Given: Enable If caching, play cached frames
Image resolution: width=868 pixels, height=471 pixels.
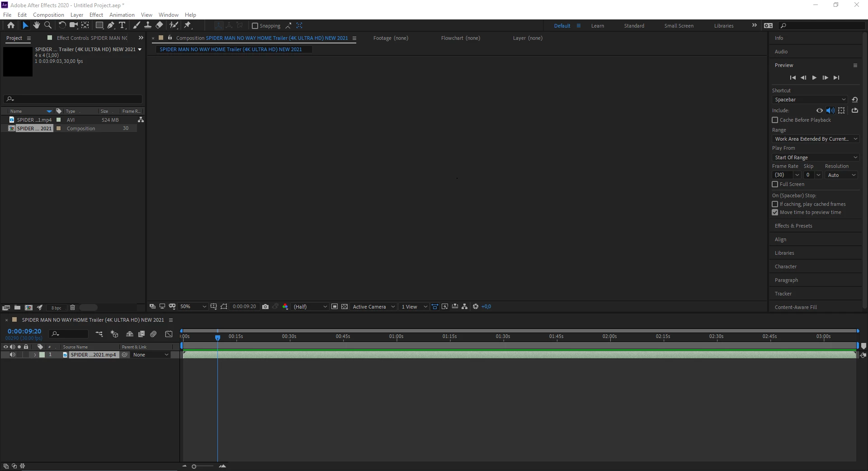Looking at the screenshot, I should [x=775, y=204].
